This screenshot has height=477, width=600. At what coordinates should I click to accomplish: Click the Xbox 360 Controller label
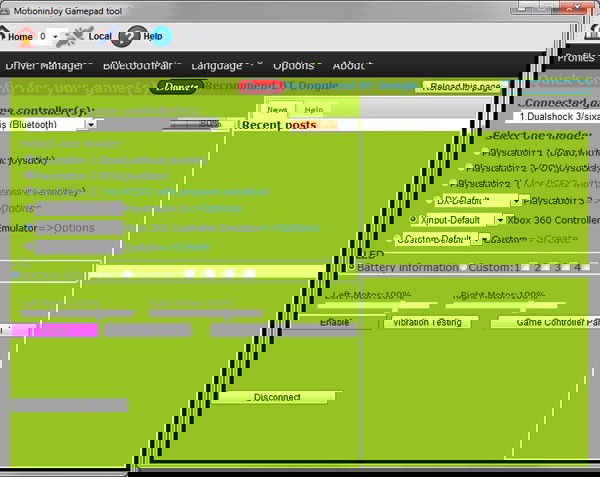click(553, 220)
